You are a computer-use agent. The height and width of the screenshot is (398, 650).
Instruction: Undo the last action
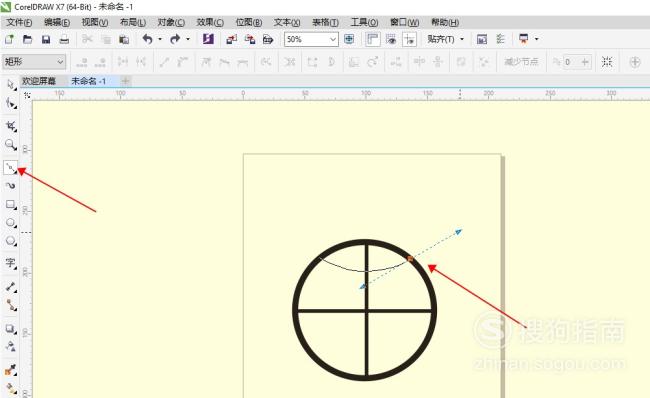147,39
